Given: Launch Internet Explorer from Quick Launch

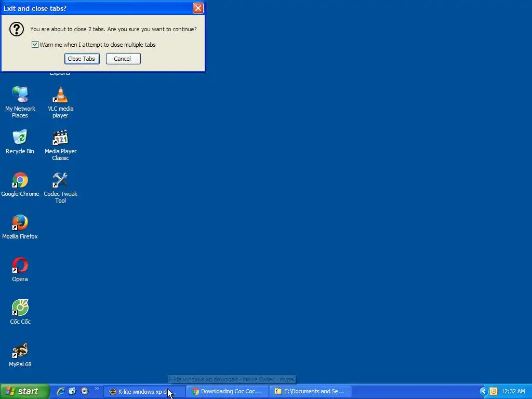Looking at the screenshot, I should pos(61,391).
